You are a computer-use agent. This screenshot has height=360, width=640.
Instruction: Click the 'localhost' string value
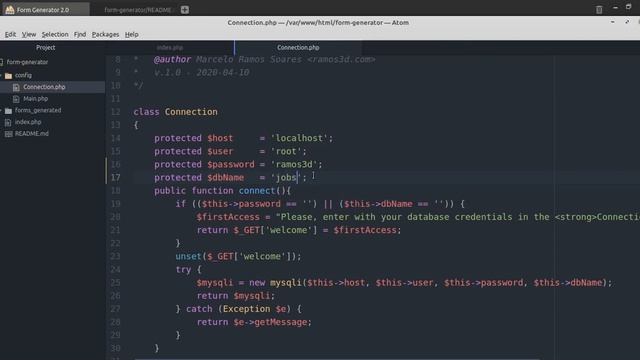click(x=299, y=138)
